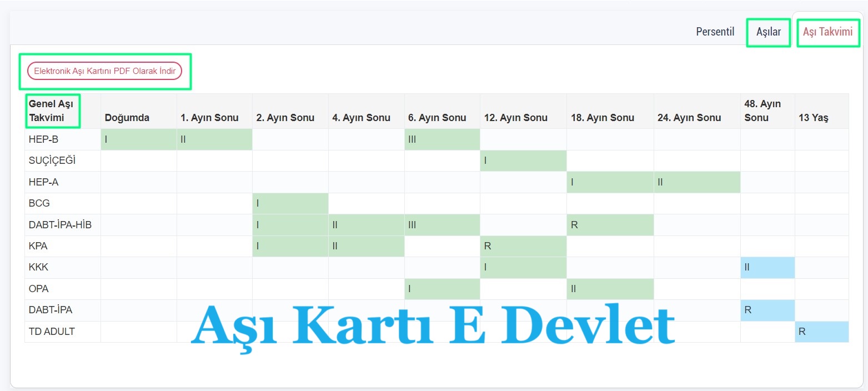Click DABT-İPA-HİB dose III at 6. Ayın Sonu

pyautogui.click(x=442, y=224)
